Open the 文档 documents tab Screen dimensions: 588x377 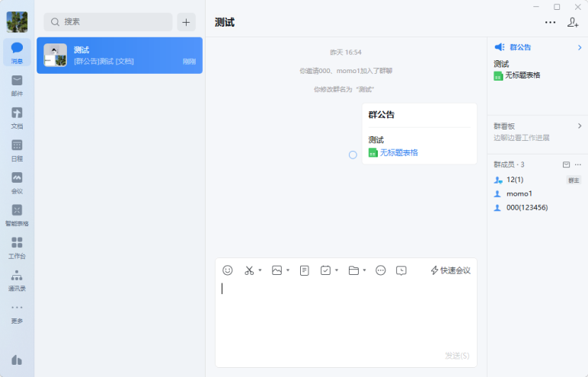(17, 118)
